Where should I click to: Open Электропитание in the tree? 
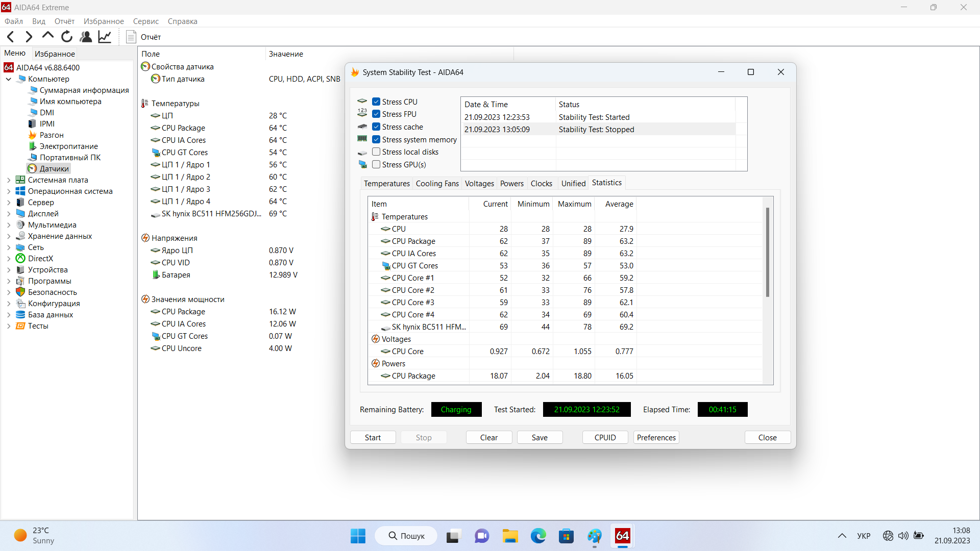(x=69, y=146)
